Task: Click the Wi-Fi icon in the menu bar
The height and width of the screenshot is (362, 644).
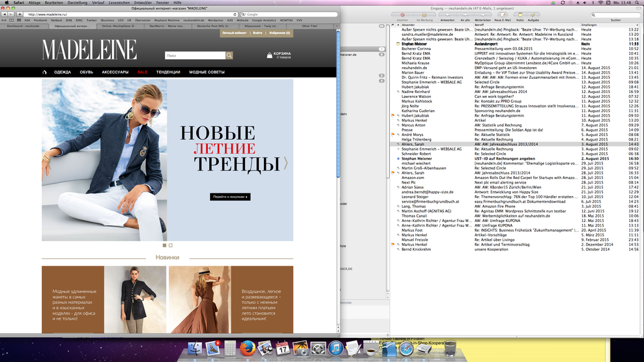Action: [600, 3]
